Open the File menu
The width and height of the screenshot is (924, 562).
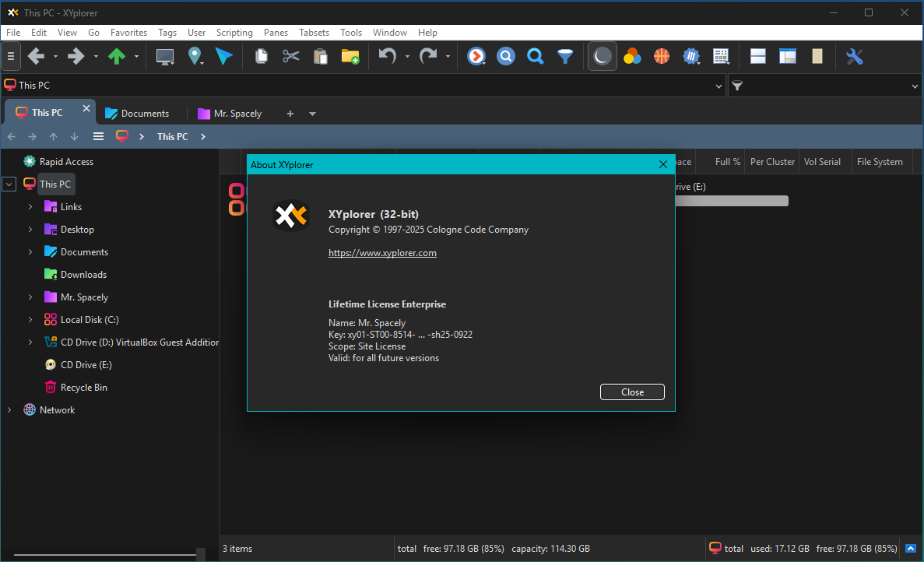pos(13,33)
